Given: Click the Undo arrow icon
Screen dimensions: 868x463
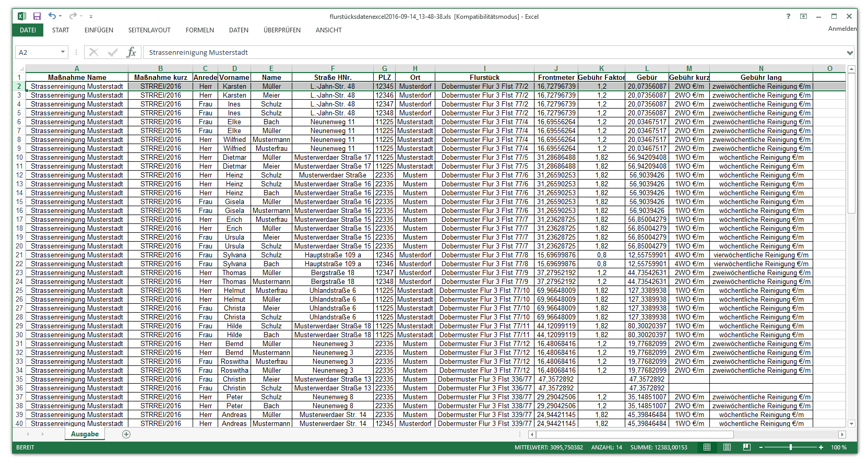Looking at the screenshot, I should (x=52, y=16).
